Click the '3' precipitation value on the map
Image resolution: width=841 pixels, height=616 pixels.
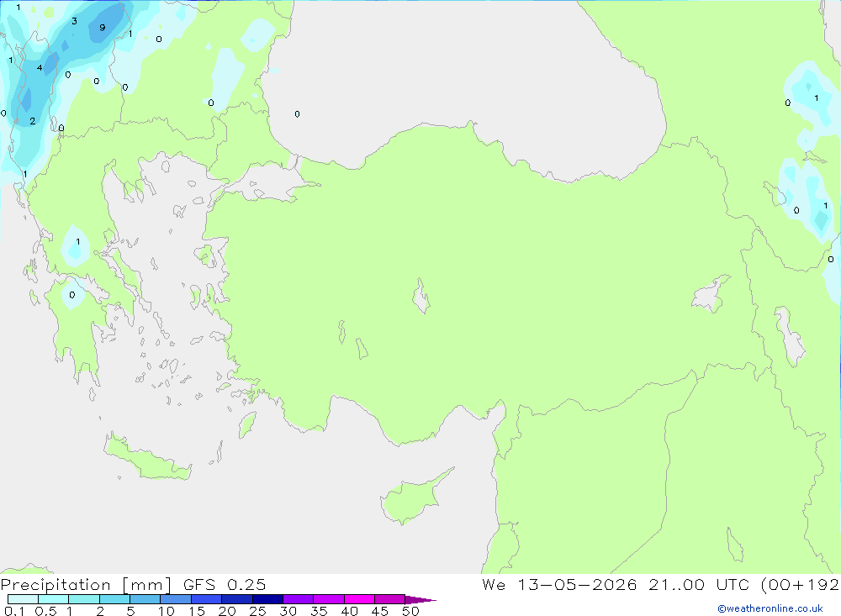point(74,21)
